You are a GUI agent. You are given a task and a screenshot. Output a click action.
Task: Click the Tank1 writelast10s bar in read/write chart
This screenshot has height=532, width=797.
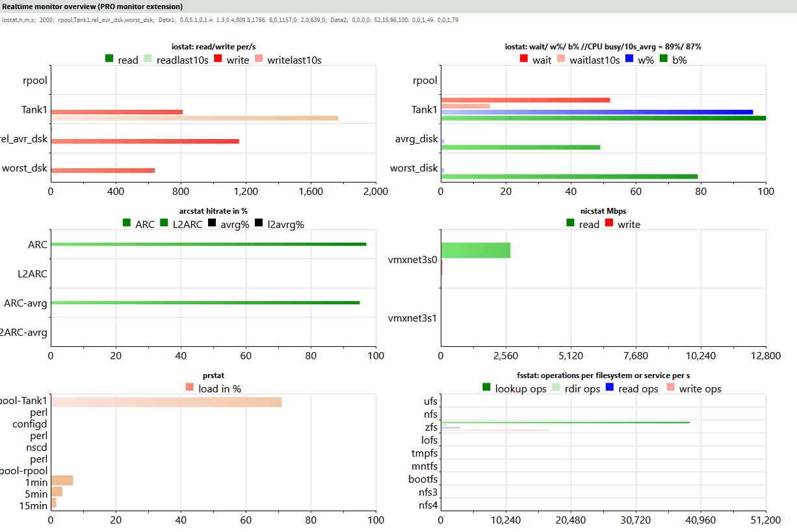coord(194,118)
